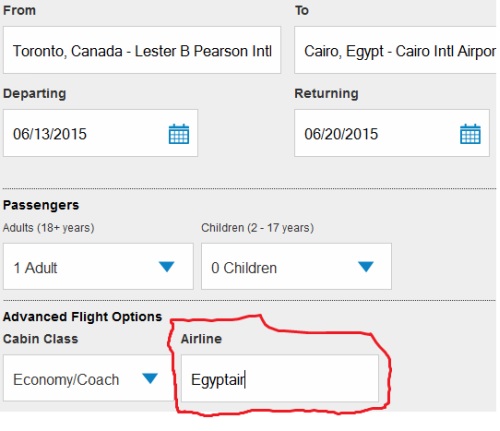Click the To field showing Cairo, Egypt
Viewport: 500px width, 431px height.
tap(395, 50)
